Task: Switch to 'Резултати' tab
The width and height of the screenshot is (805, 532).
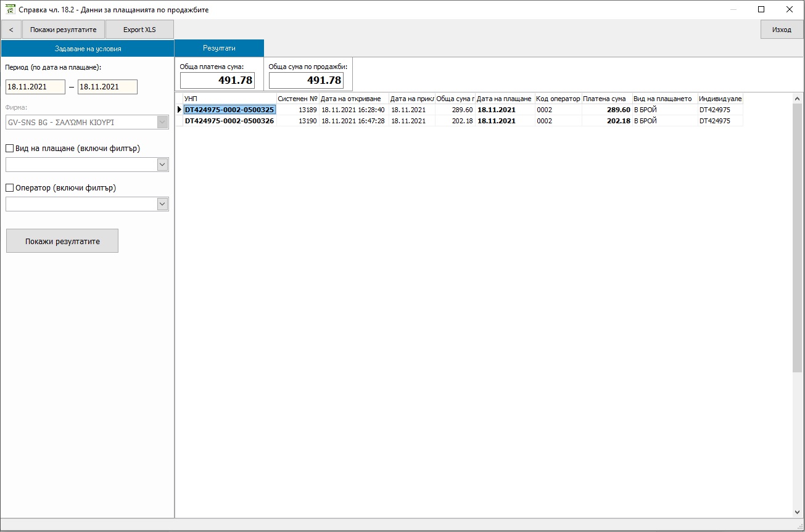Action: [x=220, y=48]
